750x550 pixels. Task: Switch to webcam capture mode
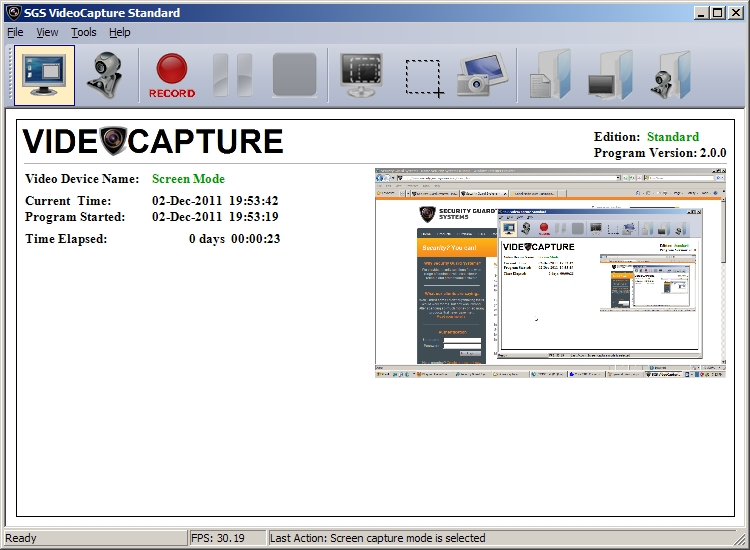click(105, 75)
